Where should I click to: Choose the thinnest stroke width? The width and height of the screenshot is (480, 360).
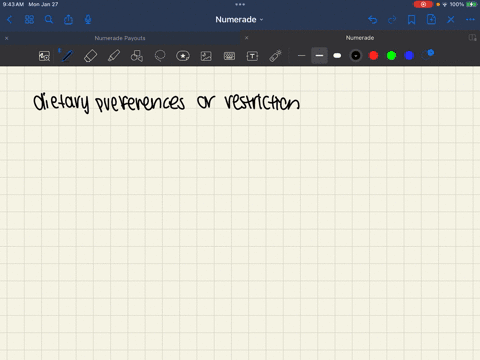[301, 56]
